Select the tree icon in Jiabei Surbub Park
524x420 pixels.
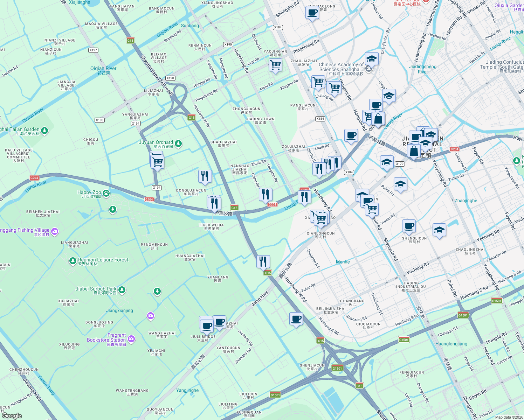[x=121, y=289]
